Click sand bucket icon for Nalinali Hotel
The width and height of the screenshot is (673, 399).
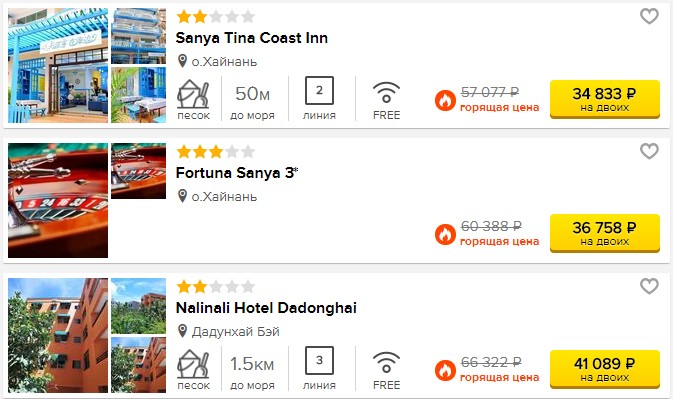[x=193, y=364]
